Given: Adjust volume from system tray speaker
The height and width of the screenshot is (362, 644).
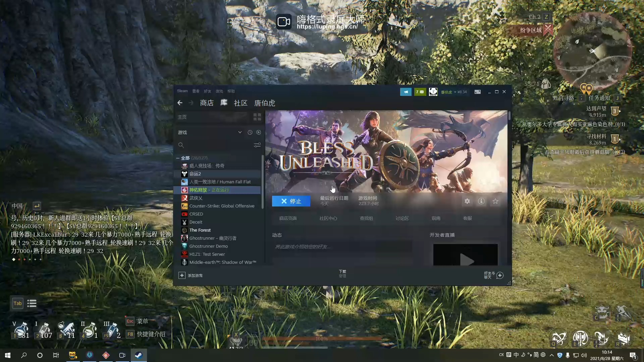Looking at the screenshot, I should (x=584, y=355).
